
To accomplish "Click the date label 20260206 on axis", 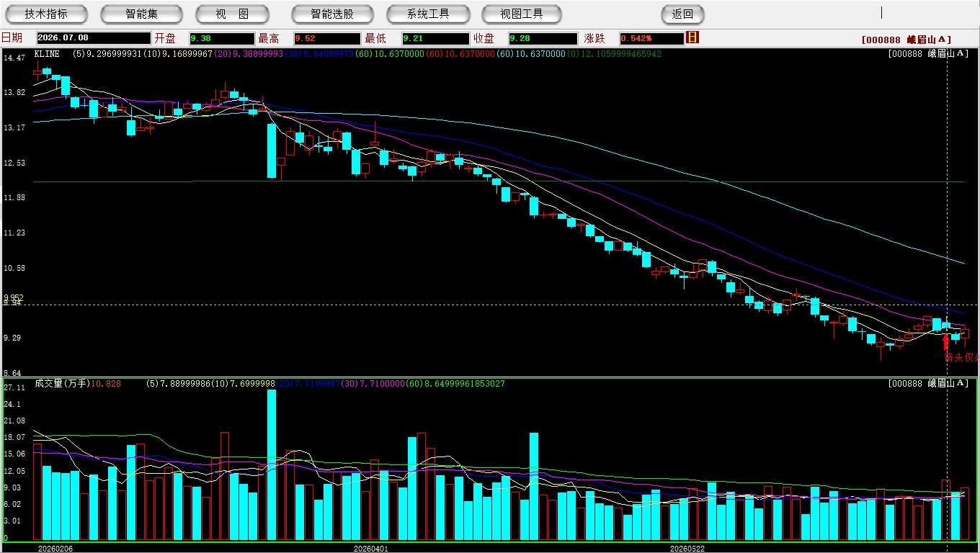I will pos(55,548).
